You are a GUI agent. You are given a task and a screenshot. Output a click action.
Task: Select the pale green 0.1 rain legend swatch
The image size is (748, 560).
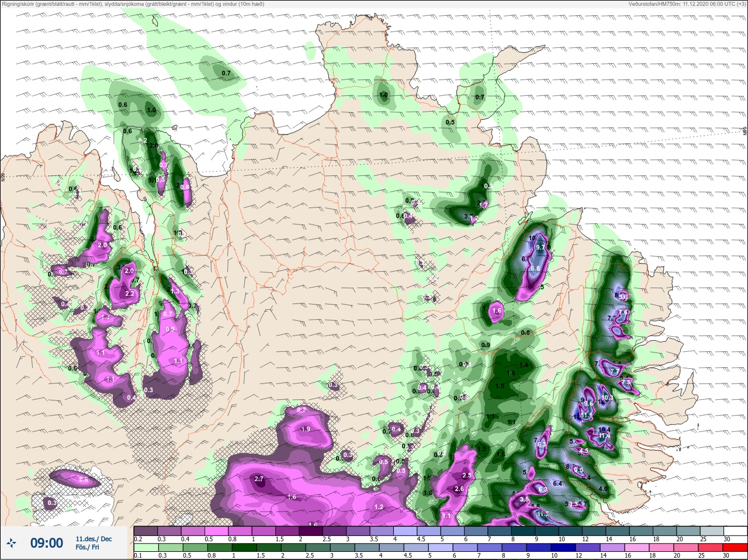146,548
